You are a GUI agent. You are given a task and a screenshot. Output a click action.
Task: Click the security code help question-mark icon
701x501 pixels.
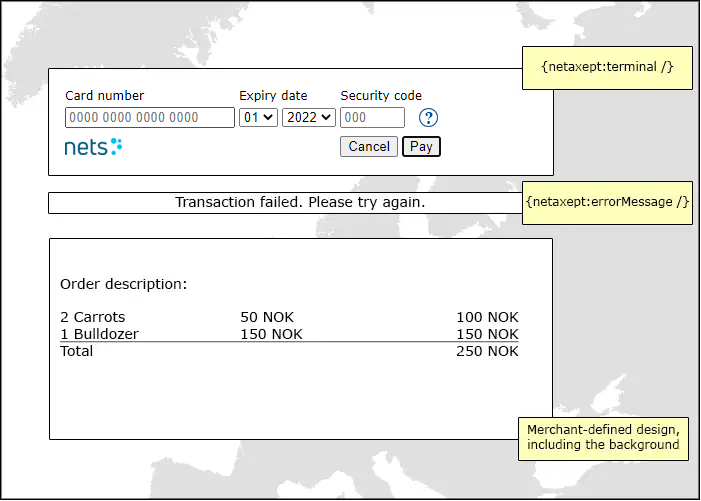428,118
